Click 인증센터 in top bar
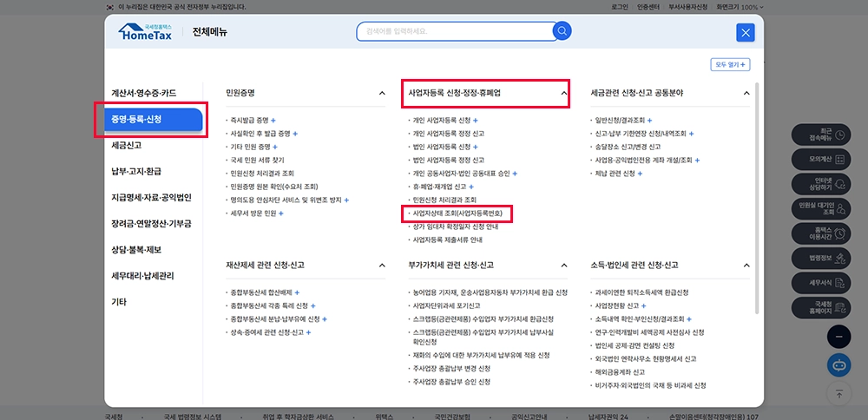 648,7
